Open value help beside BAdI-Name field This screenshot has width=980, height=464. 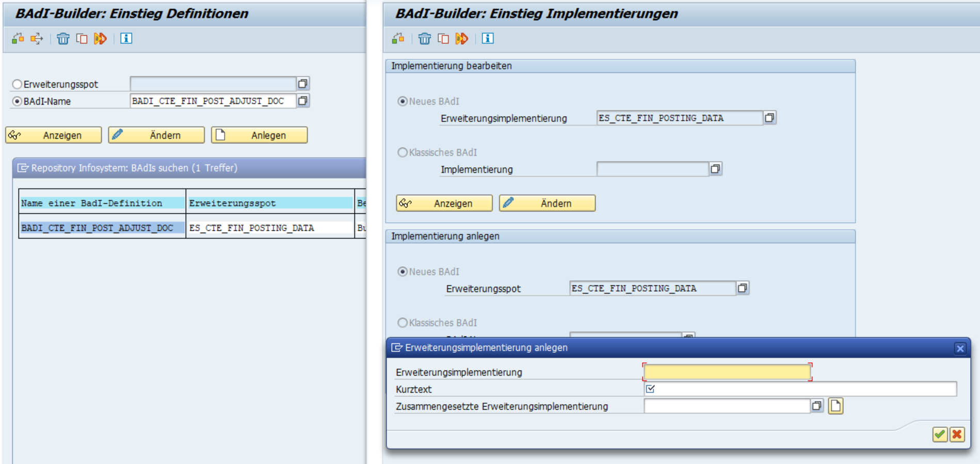303,100
